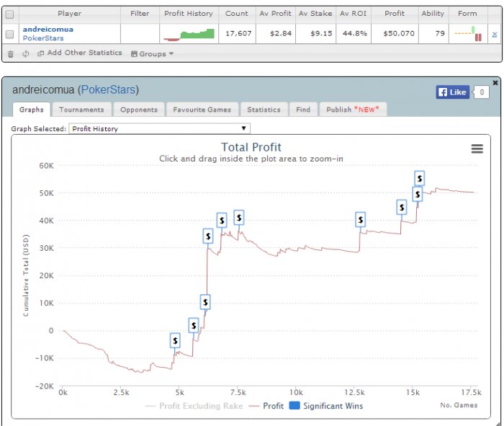504x426 pixels.
Task: Tick the select-all checkbox in the table header
Action: click(9, 14)
